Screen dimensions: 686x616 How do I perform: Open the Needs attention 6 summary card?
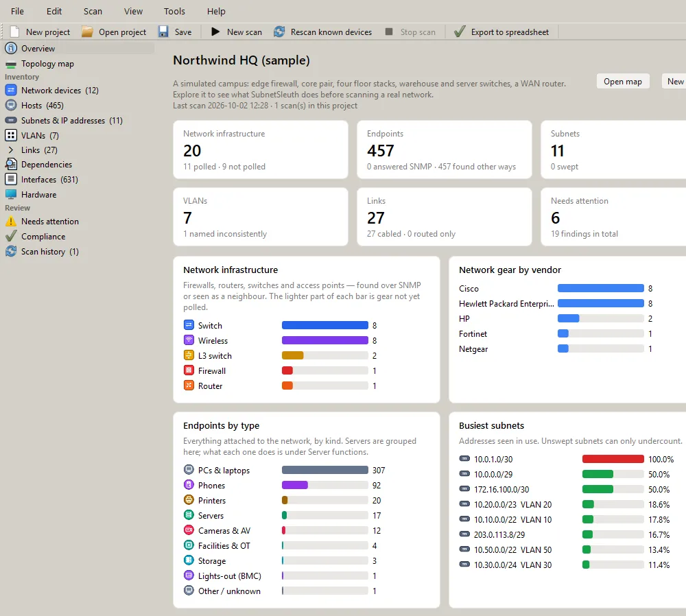[613, 217]
